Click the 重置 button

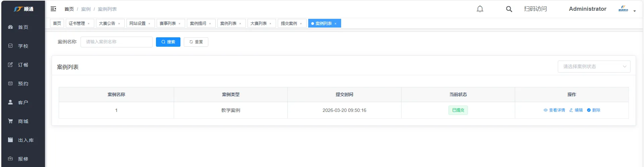[x=196, y=42]
